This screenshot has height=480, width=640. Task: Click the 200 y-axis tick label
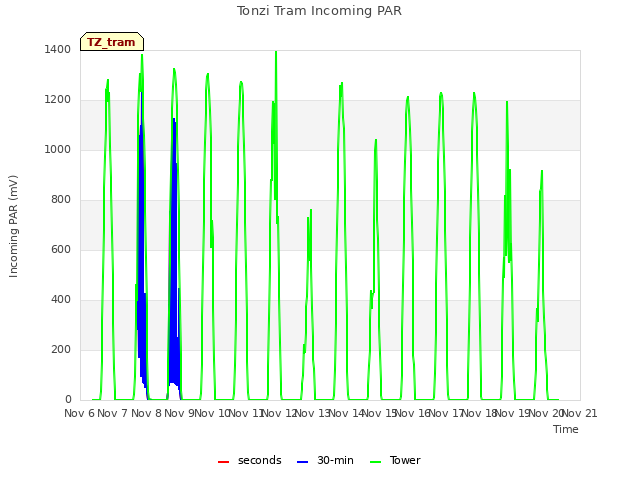pos(61,349)
